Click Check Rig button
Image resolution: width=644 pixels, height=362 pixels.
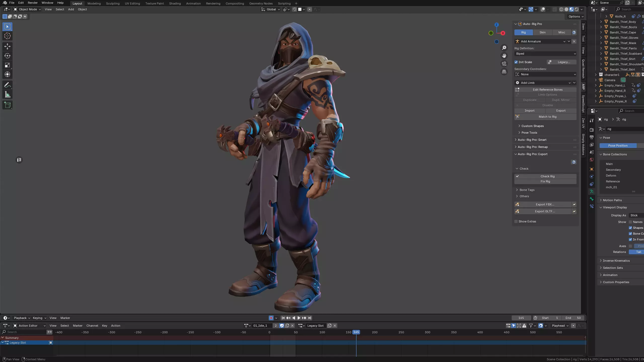545,176
